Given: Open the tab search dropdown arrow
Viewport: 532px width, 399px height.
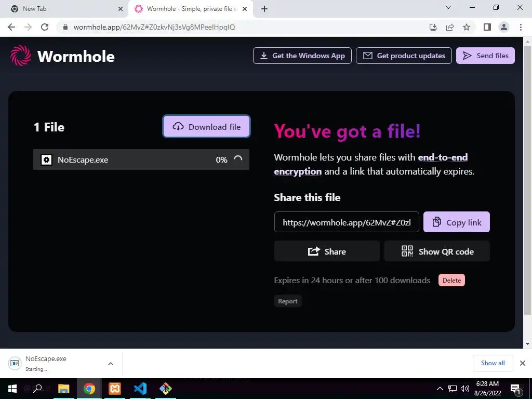Looking at the screenshot, I should tap(448, 7).
